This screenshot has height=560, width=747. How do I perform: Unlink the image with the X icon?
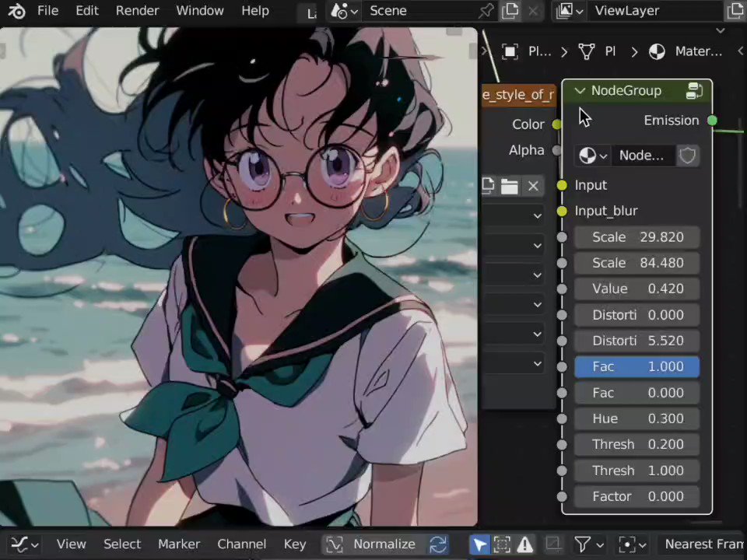533,186
